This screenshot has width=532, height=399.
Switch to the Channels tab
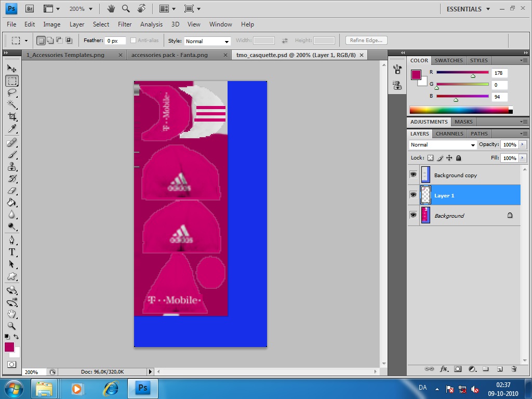tap(450, 134)
